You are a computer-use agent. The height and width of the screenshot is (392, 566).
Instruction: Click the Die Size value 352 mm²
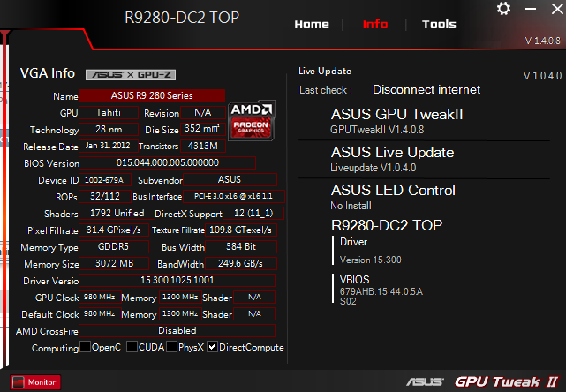(x=203, y=129)
